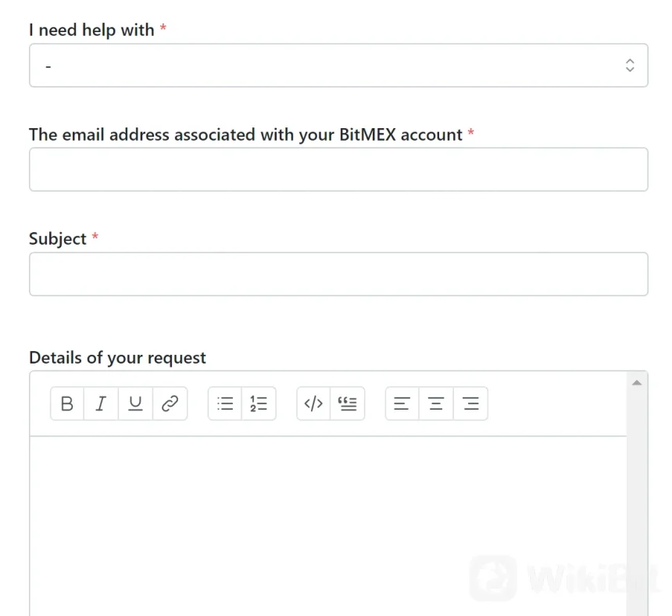Apply underline formatting to text
This screenshot has width=672, height=616.
135,403
